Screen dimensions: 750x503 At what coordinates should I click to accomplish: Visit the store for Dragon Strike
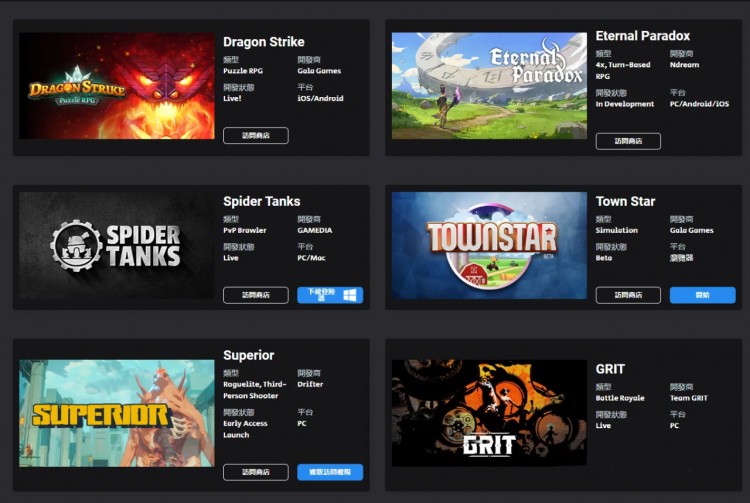(256, 135)
